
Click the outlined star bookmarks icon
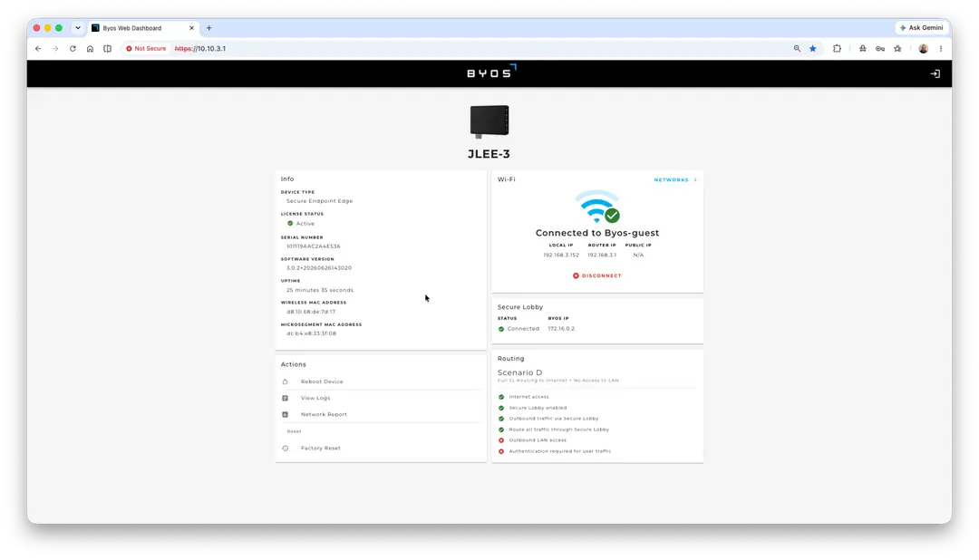point(897,49)
